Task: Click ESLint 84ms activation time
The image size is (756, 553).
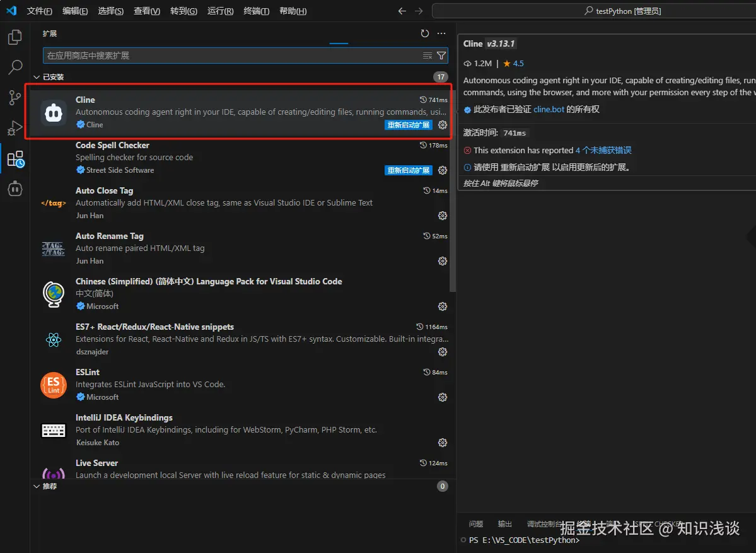Action: [435, 372]
